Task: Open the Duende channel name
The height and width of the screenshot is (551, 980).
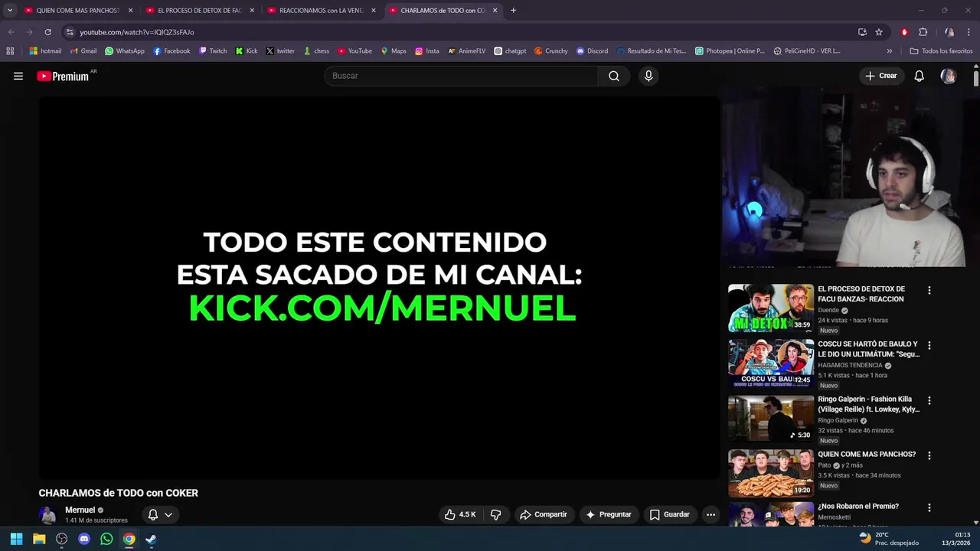Action: 828,310
